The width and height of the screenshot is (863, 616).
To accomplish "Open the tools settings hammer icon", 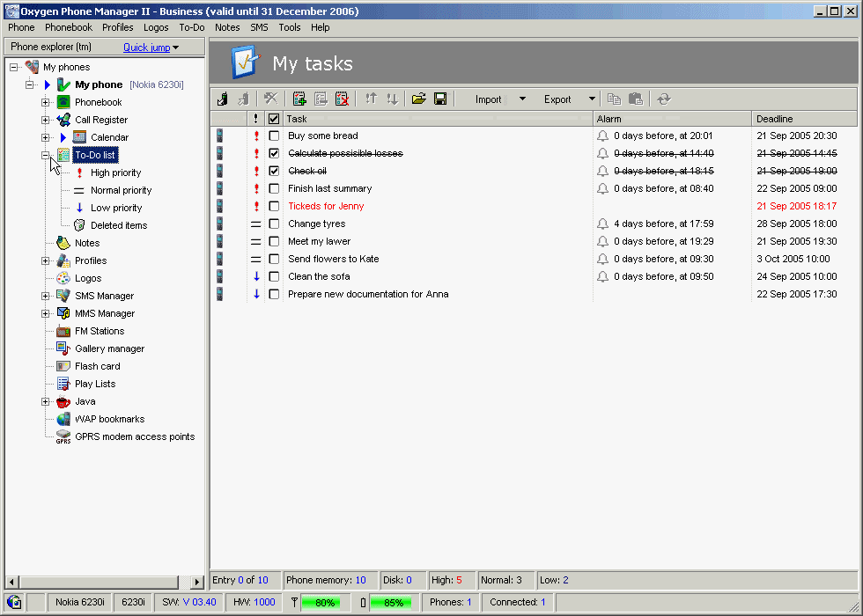I will pyautogui.click(x=270, y=99).
